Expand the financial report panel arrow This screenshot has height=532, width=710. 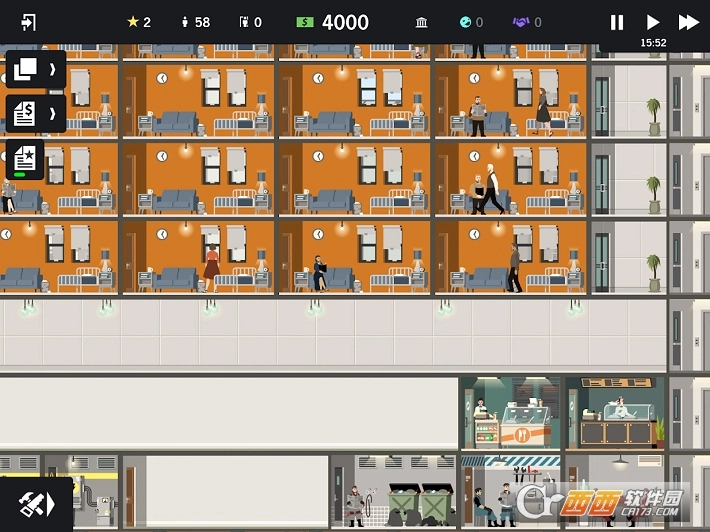tap(52, 114)
